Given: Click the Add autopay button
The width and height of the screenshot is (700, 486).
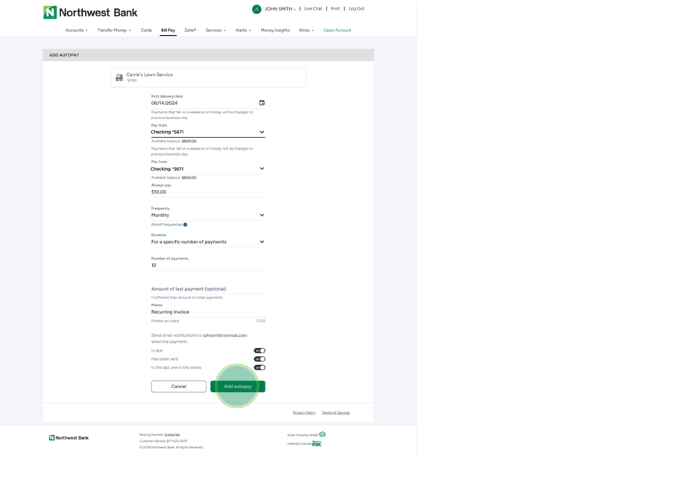Looking at the screenshot, I should [x=238, y=386].
